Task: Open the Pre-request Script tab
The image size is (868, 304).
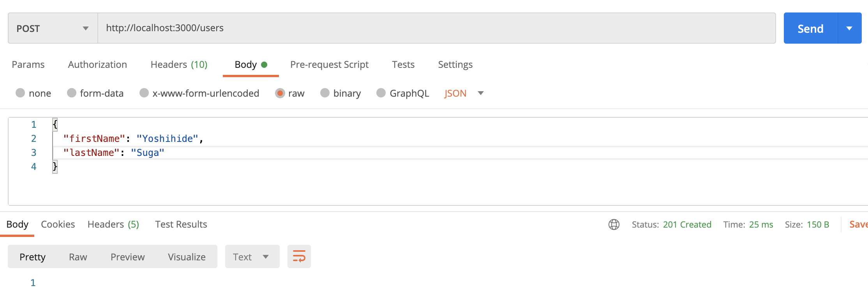Action: [x=329, y=65]
